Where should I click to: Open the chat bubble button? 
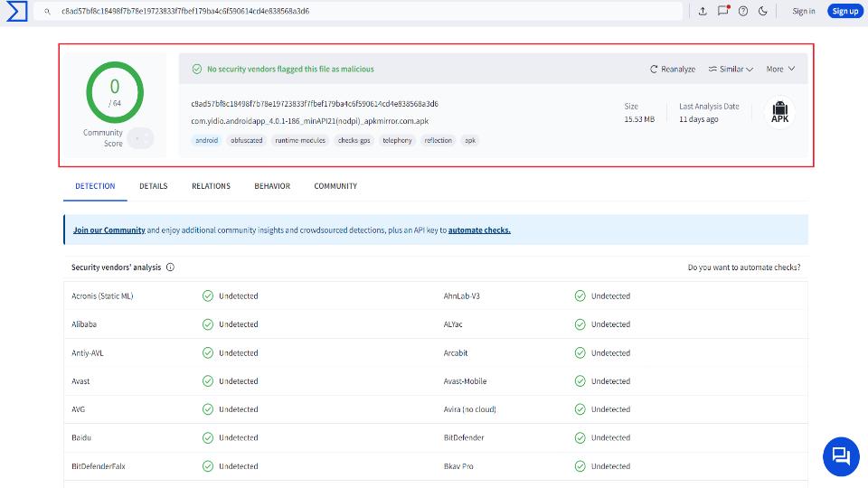[x=841, y=456]
